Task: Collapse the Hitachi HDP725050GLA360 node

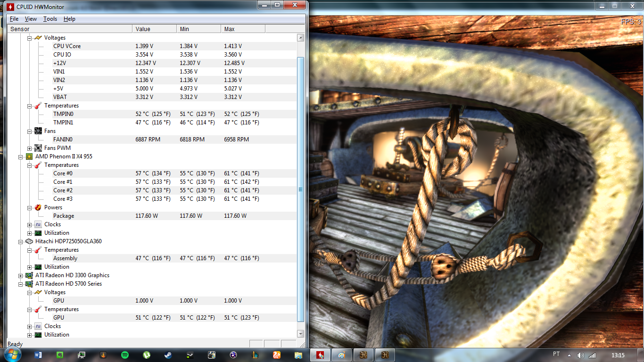Action: click(20, 241)
